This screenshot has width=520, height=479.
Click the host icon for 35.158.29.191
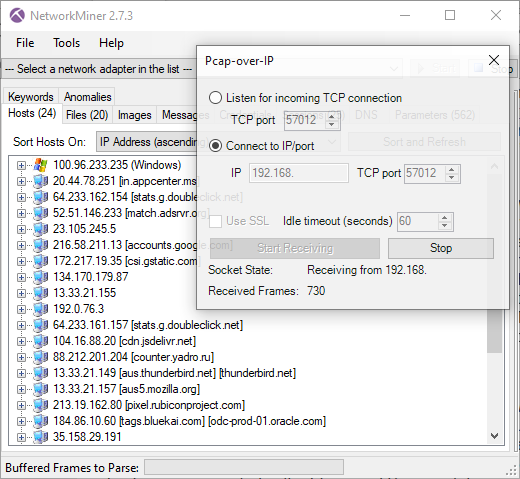point(41,437)
